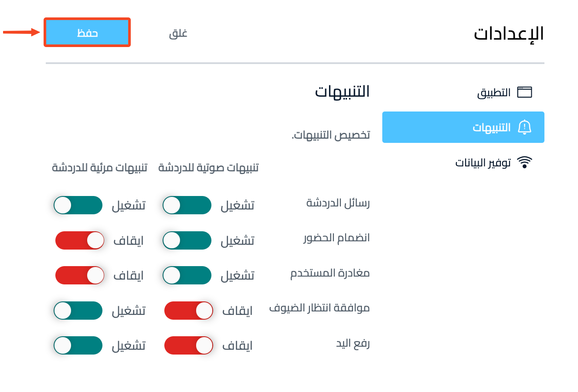Screen dimensions: 578x392
Task: Click the notification bell icon
Action: (x=524, y=127)
